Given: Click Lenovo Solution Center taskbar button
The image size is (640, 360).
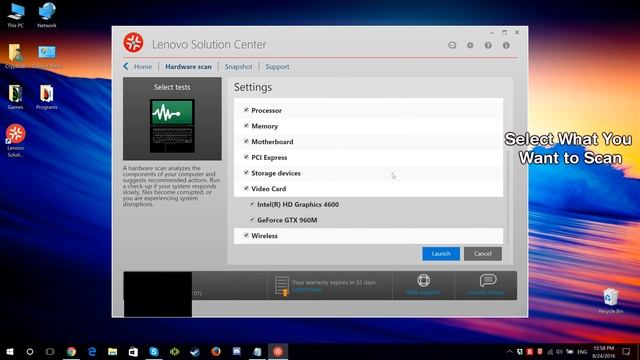Looking at the screenshot, I should [278, 351].
